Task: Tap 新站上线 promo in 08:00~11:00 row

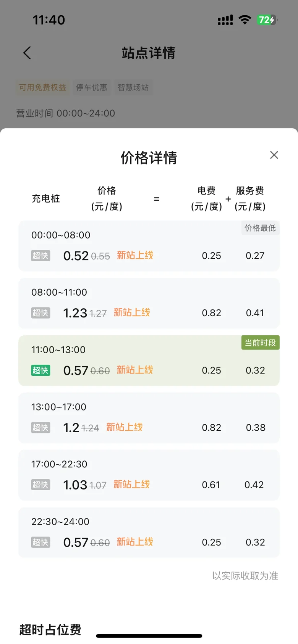Action: click(x=132, y=312)
